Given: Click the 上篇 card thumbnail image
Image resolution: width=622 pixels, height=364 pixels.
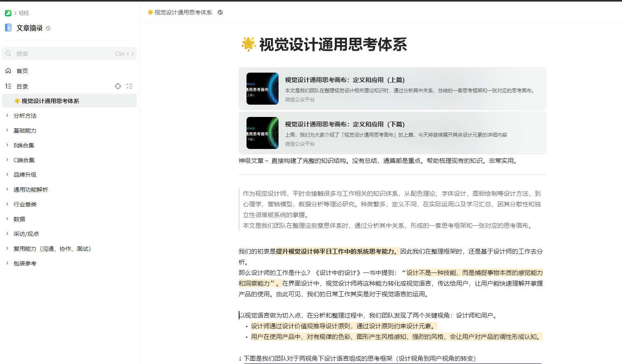Looking at the screenshot, I should [263, 89].
